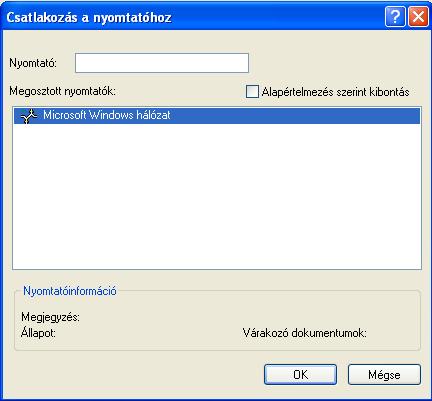Screen dimensions: 432x401
Task: Click the OK button
Action: (300, 374)
